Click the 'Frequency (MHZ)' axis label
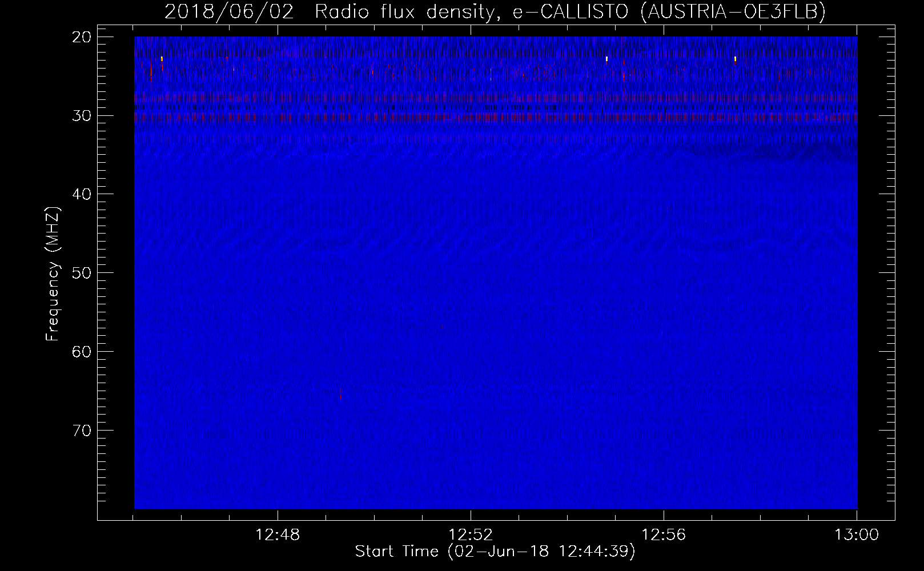Viewport: 924px width, 571px height. click(53, 274)
